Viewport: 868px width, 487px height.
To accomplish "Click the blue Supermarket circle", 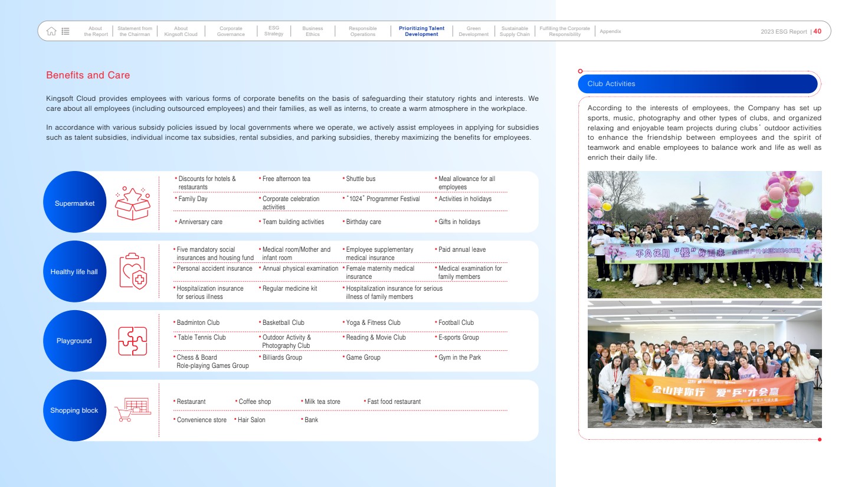I will click(74, 202).
